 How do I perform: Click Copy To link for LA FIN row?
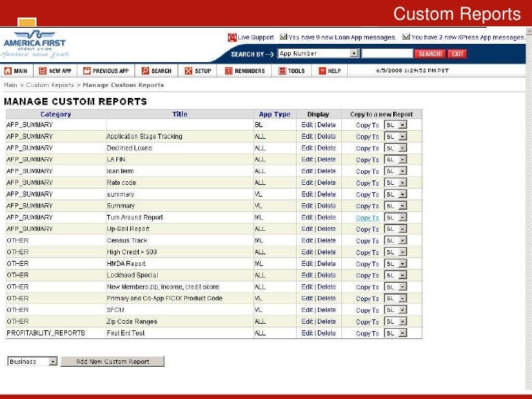click(x=368, y=160)
